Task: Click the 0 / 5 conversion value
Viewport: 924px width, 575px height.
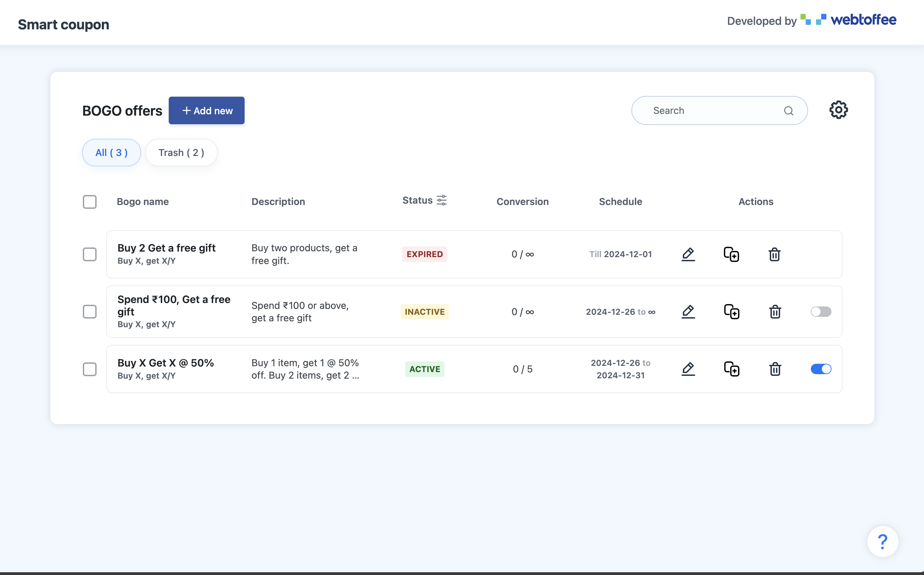Action: [x=522, y=369]
